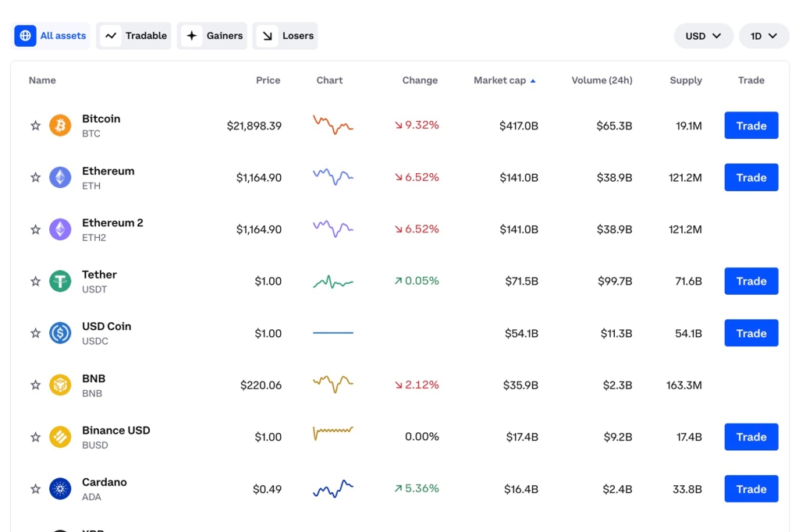The image size is (799, 532).
Task: Switch to the Gainers filter tab
Action: tap(212, 36)
